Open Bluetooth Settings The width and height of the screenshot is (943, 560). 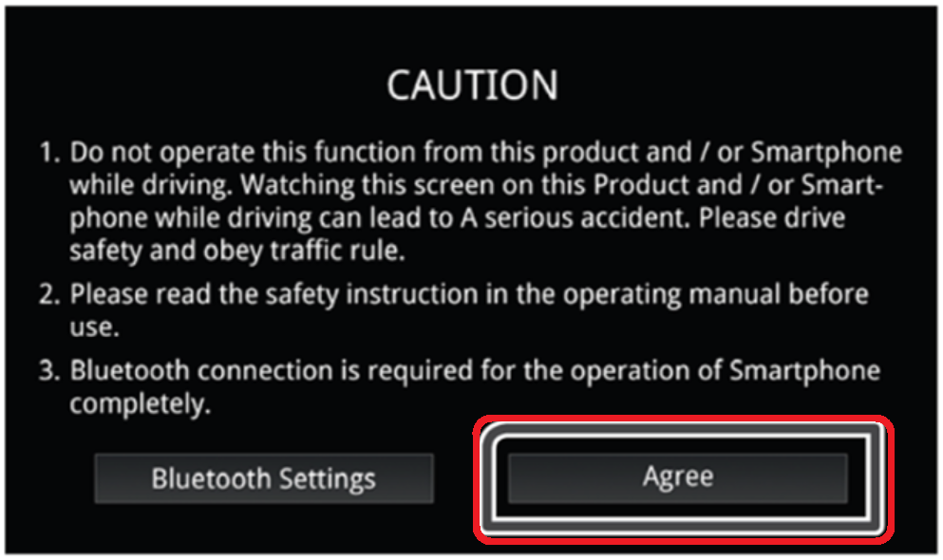[x=263, y=478]
